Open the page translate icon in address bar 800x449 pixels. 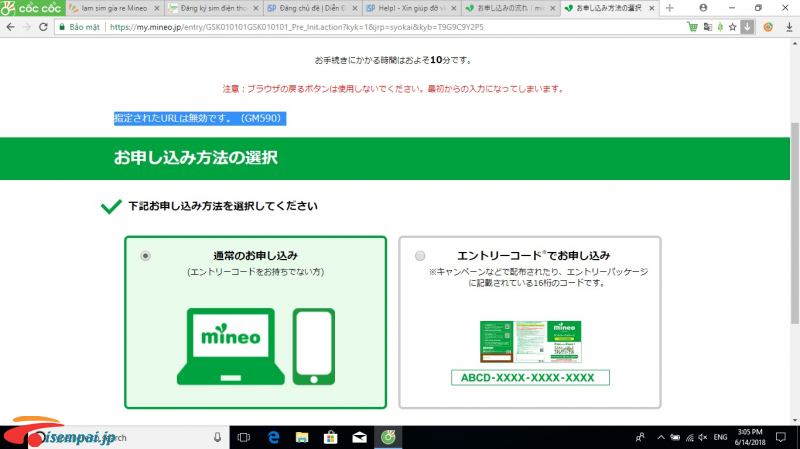click(x=708, y=27)
